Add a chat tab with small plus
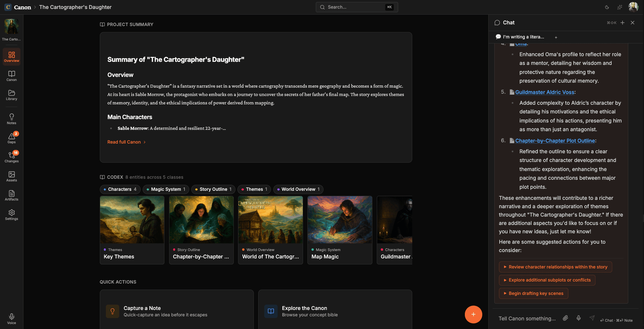Screen dimensions: 644x329 (x=556, y=37)
